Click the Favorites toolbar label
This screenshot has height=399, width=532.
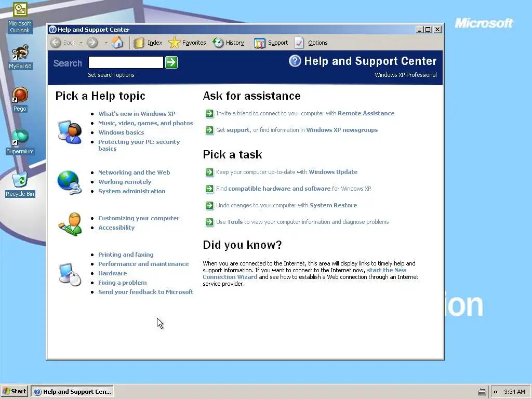[194, 43]
